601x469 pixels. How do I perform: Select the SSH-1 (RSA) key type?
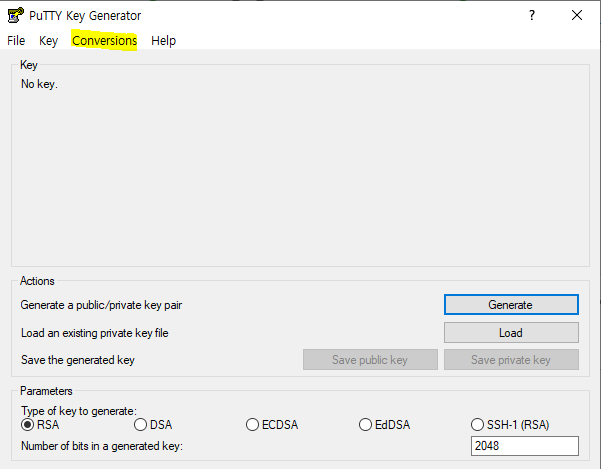(510, 425)
